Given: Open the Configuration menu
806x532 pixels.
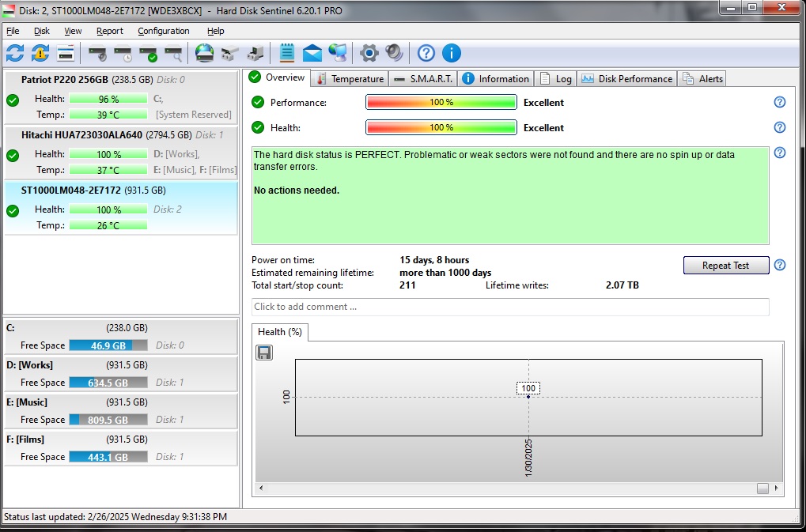Looking at the screenshot, I should point(163,31).
